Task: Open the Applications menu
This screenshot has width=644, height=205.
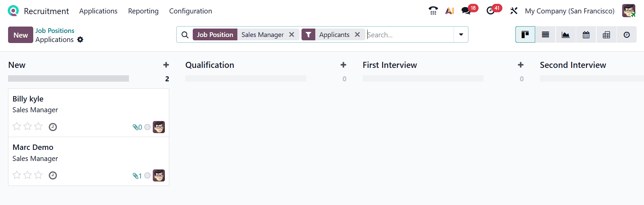Action: (x=98, y=11)
